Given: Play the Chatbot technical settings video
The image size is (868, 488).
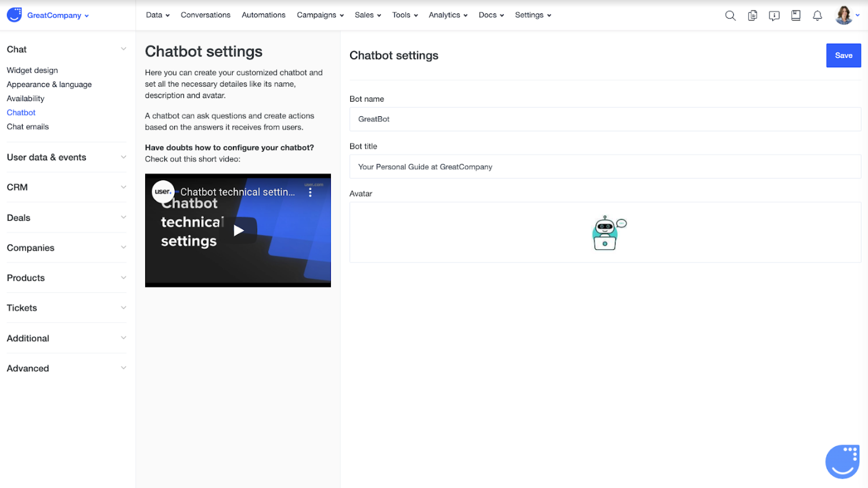Looking at the screenshot, I should tap(238, 231).
